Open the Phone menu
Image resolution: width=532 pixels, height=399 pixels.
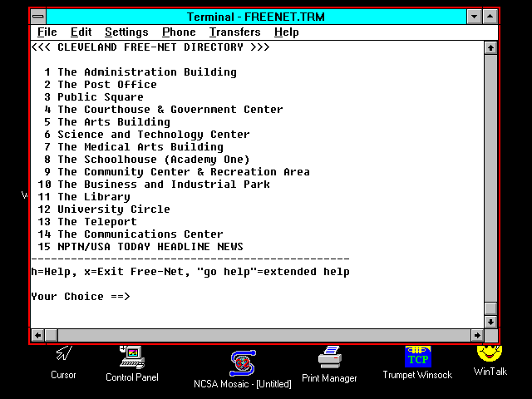click(x=179, y=32)
